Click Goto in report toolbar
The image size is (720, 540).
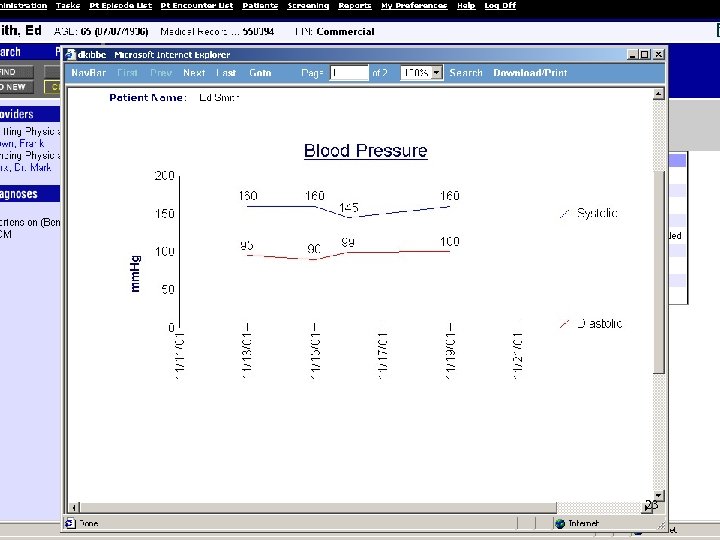[260, 73]
